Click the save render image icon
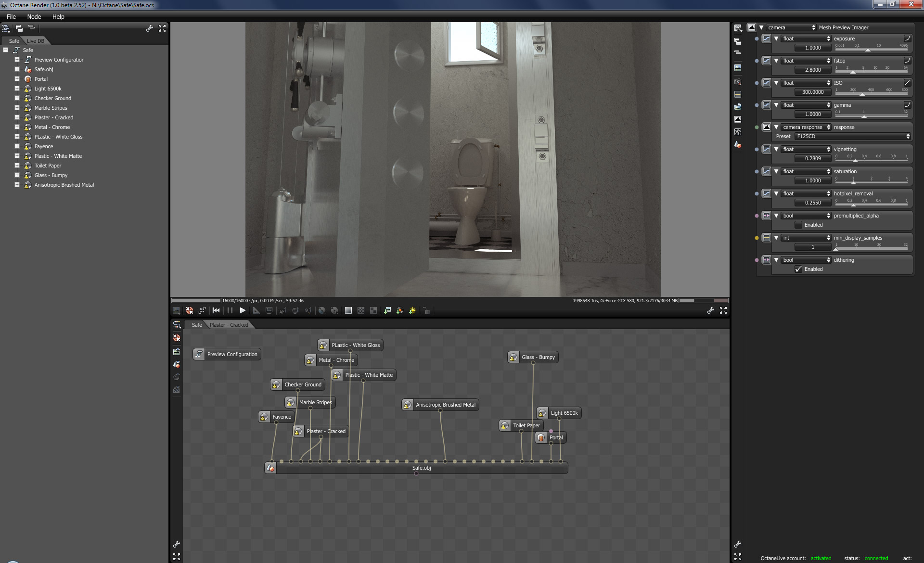Screen dimensions: 924x563 point(176,311)
